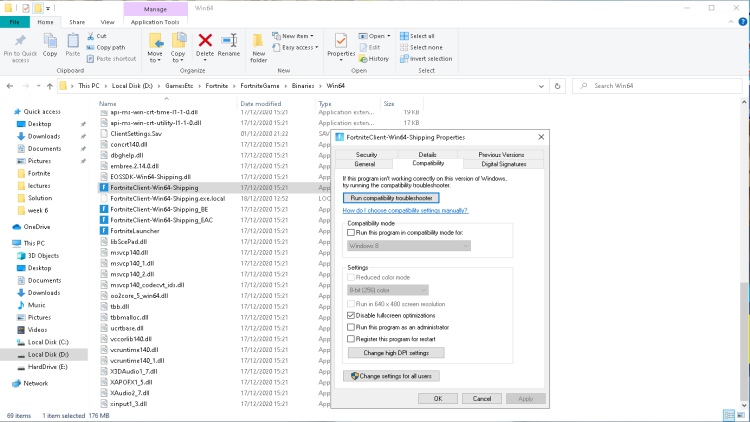Go back with the back arrow
This screenshot has height=422, width=750.
pos(10,86)
